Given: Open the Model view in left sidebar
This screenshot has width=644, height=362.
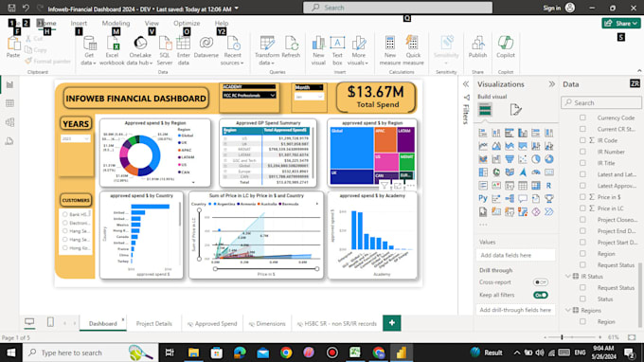Looking at the screenshot, I should (9, 122).
